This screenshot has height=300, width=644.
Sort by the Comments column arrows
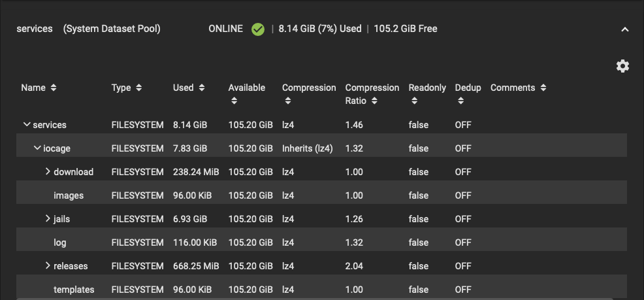pos(543,88)
